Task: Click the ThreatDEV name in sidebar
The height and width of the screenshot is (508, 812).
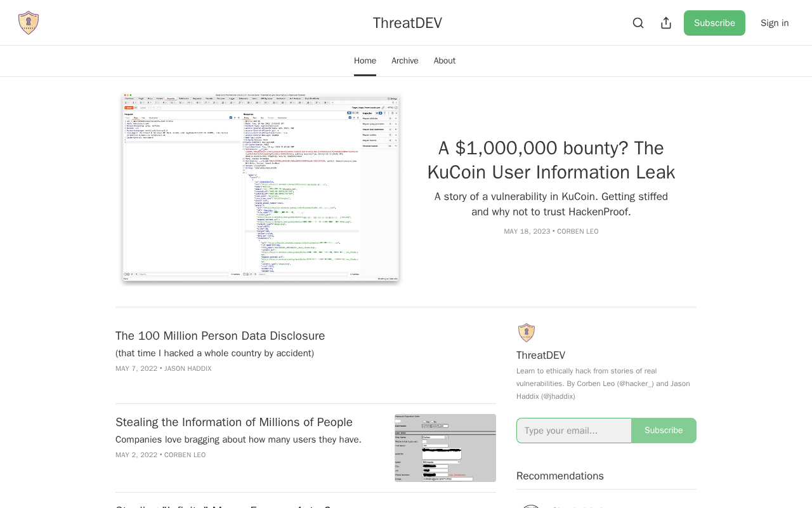Action: tap(540, 356)
